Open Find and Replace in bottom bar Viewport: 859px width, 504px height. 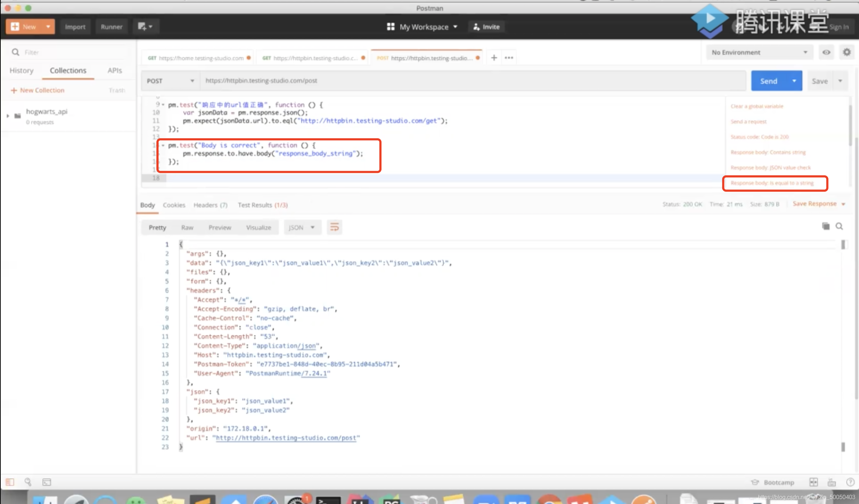click(28, 482)
